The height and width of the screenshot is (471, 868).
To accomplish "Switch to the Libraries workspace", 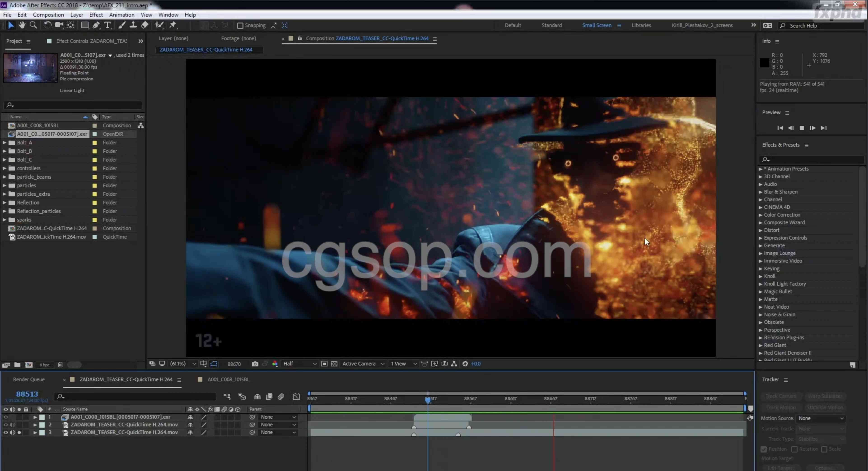I will point(641,25).
